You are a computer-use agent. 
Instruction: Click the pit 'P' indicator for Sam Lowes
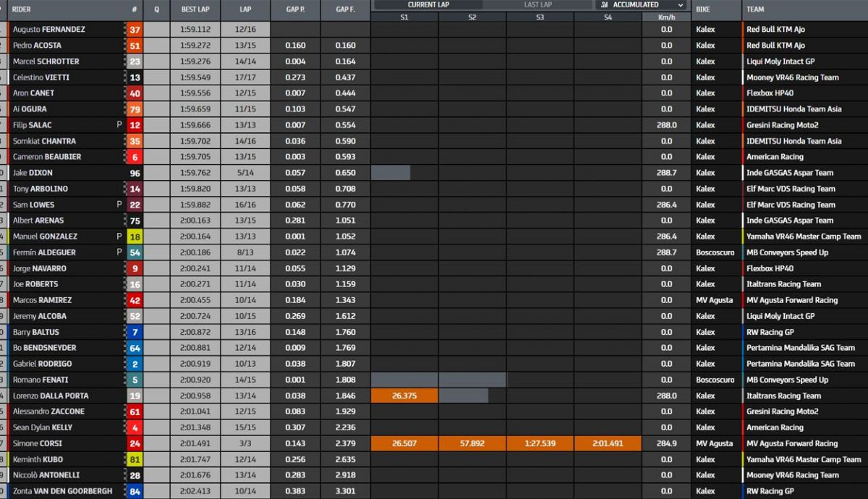[119, 205]
